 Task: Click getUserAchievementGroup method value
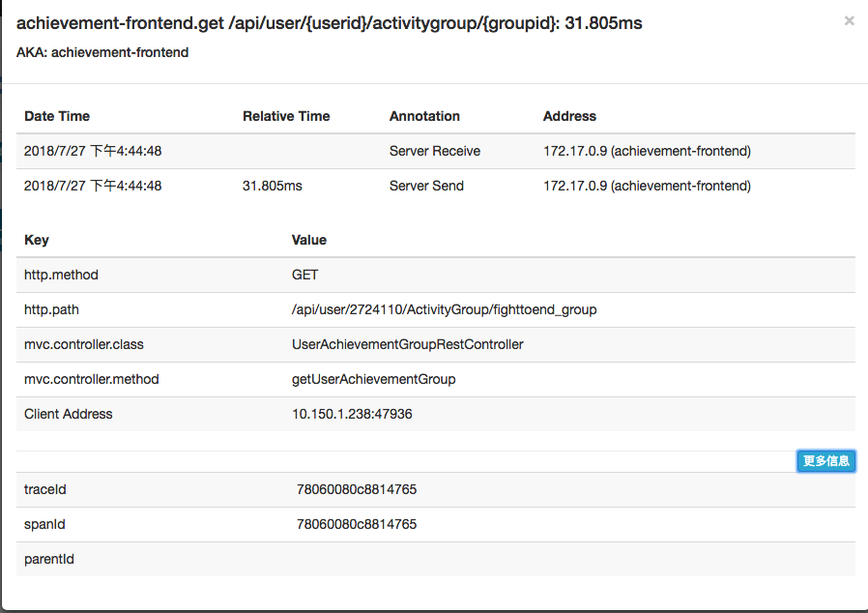(371, 379)
